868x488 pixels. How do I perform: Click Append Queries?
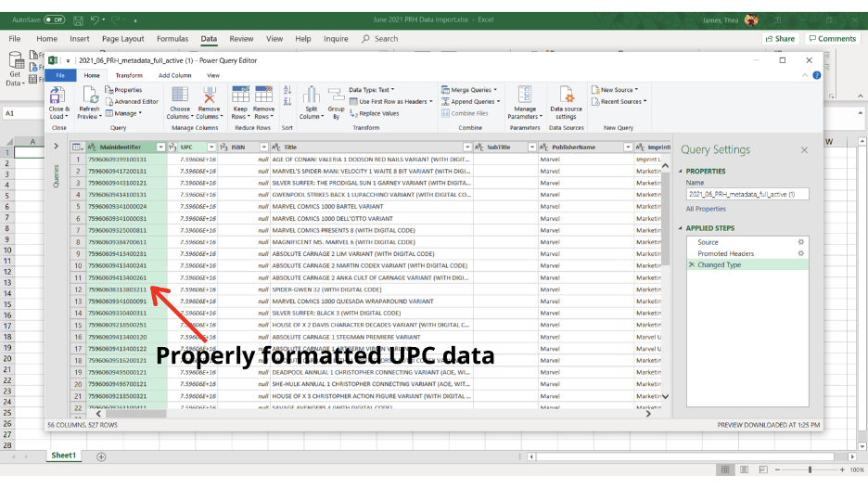[x=471, y=101]
